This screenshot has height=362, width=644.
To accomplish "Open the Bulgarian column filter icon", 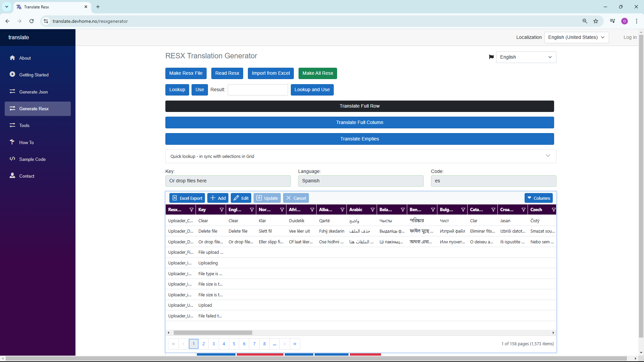I will [x=463, y=210].
